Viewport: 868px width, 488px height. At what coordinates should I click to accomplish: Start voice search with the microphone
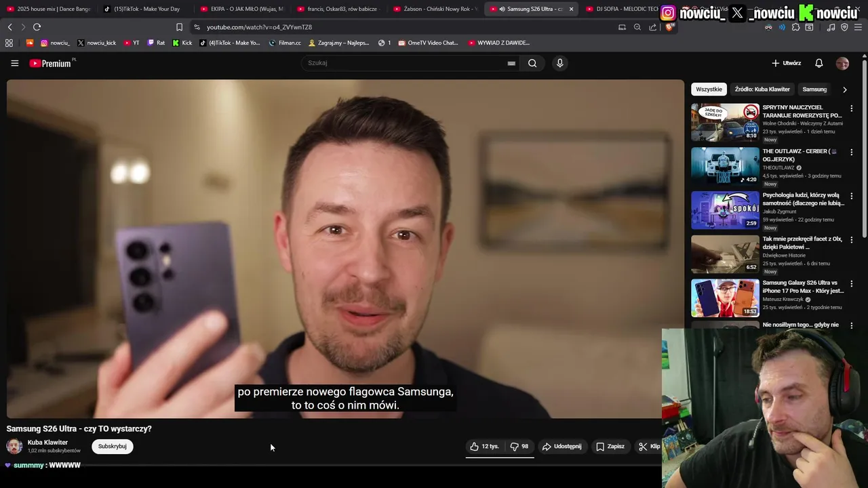click(559, 63)
